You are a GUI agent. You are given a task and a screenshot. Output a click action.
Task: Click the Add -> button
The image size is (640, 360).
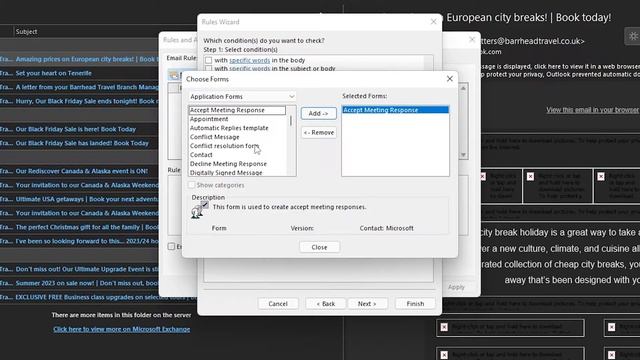(318, 113)
